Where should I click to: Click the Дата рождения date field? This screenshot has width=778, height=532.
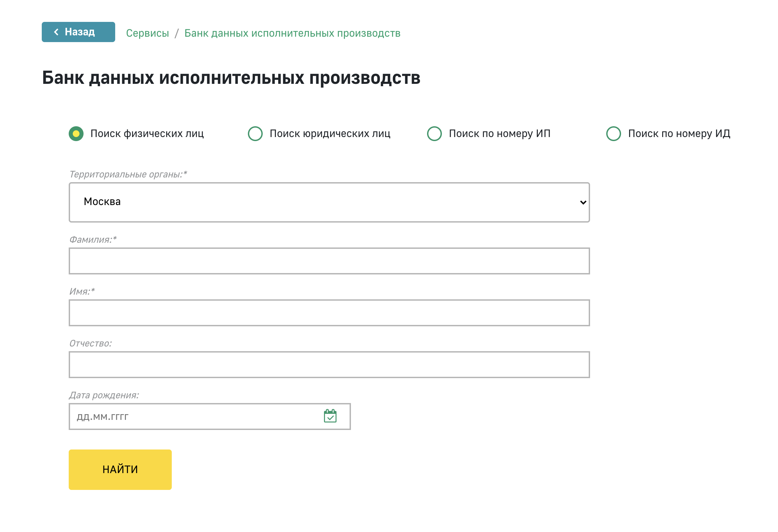pos(209,417)
